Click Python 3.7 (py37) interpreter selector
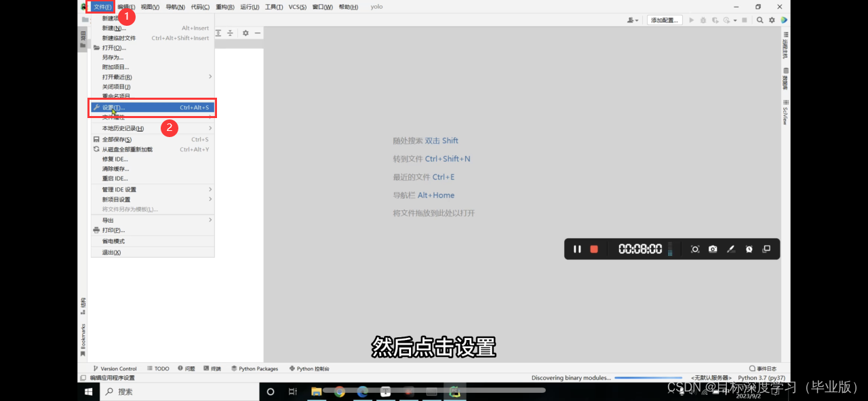The height and width of the screenshot is (401, 868). [762, 378]
